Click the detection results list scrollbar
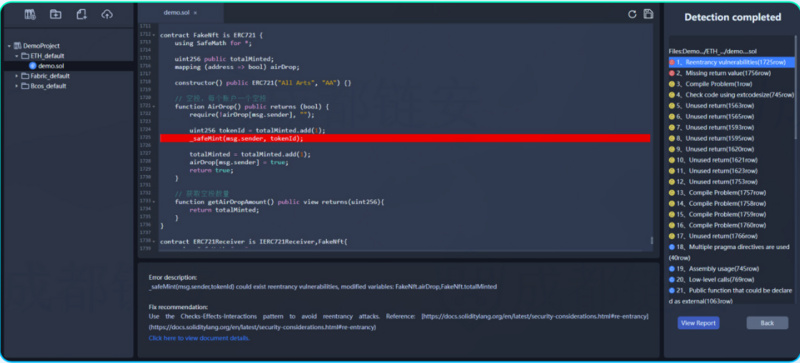This screenshot has width=800, height=363. click(795, 87)
